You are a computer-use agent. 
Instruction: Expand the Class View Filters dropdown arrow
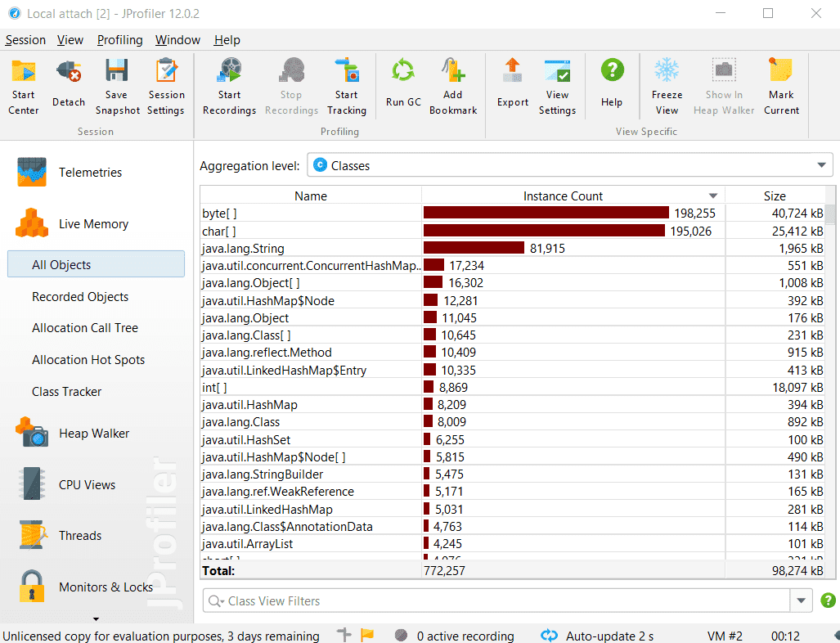pos(801,600)
